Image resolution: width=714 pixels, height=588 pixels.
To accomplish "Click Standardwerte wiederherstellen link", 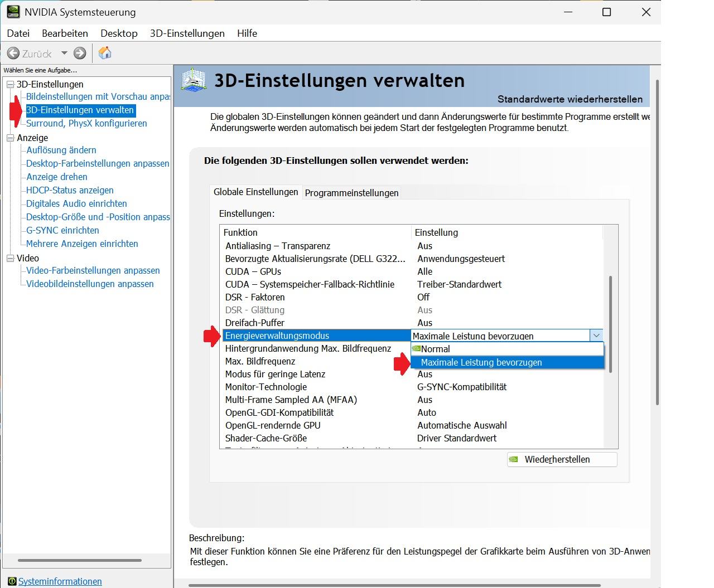I will 570,99.
